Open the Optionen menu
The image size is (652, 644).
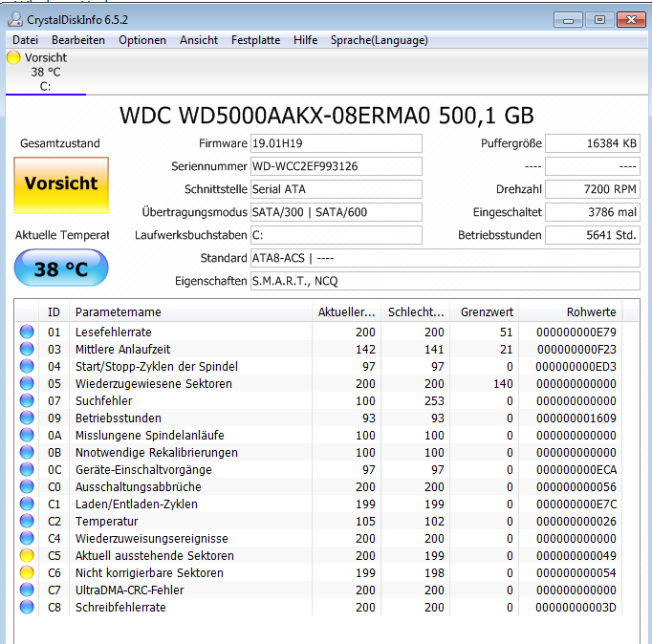coord(142,40)
